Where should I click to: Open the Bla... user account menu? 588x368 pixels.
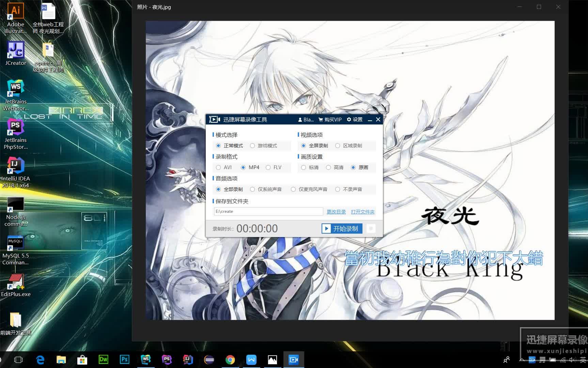[x=306, y=120]
